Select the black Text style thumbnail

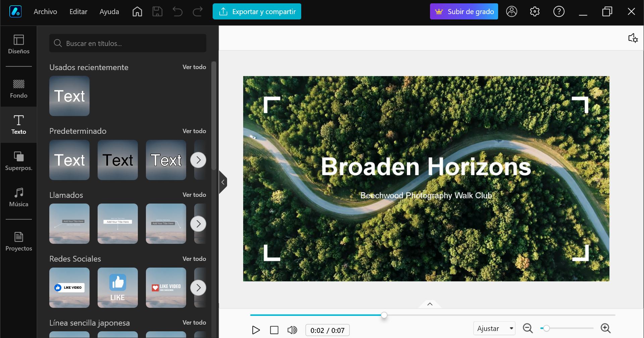tap(118, 160)
